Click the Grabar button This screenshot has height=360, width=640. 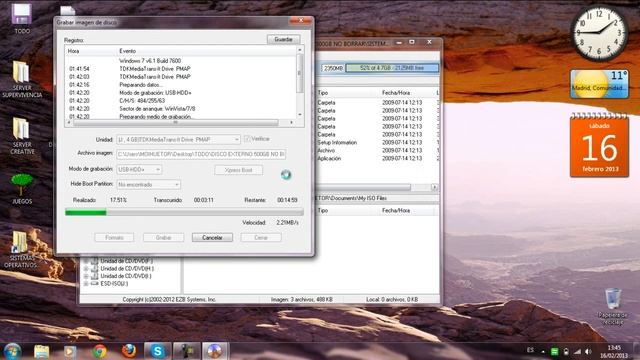click(163, 238)
